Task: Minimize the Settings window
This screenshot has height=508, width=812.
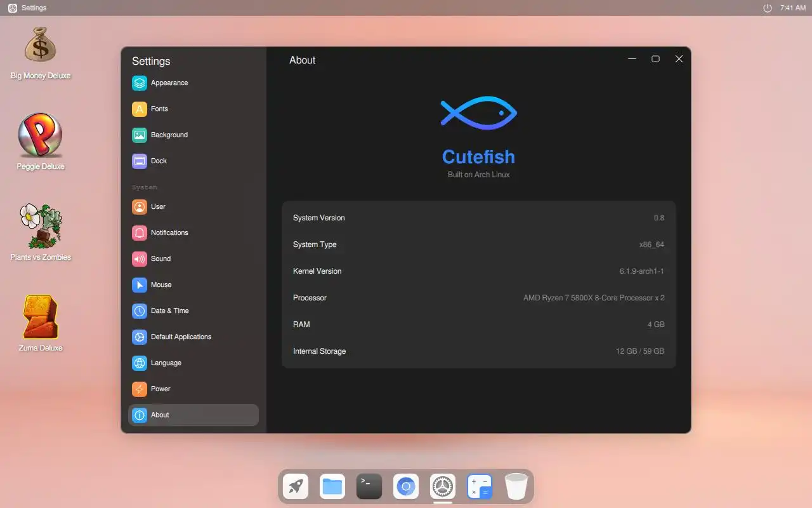Action: click(632, 59)
